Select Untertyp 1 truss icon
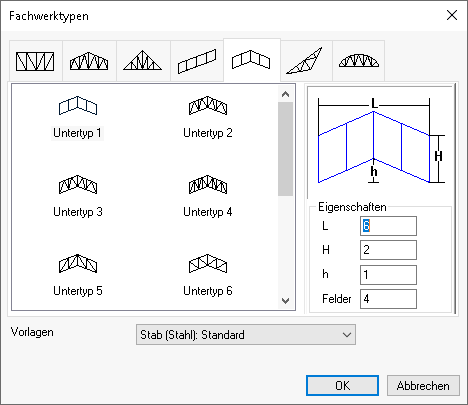The width and height of the screenshot is (468, 405). point(78,106)
